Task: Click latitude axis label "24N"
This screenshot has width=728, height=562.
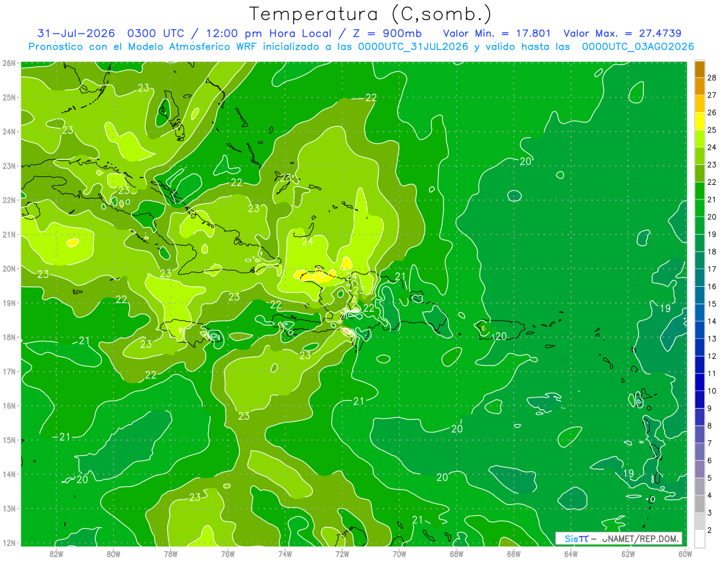Action: pyautogui.click(x=8, y=132)
